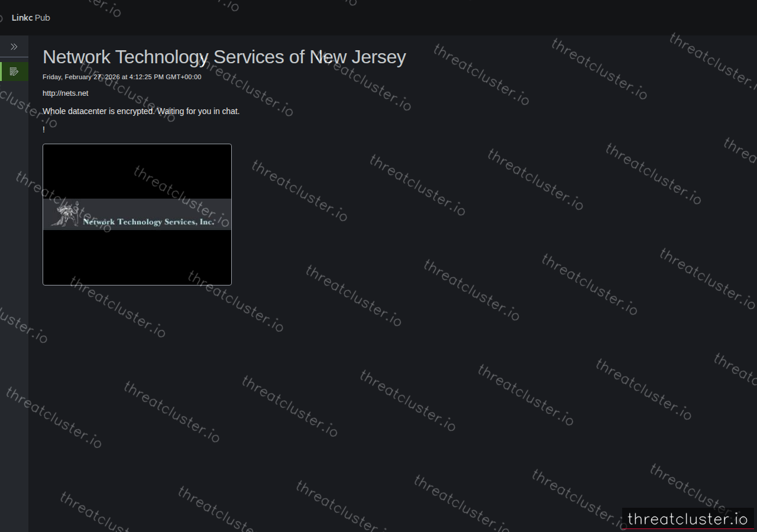The image size is (757, 532).
Task: Select the Network Technology Services of New Jersey heading
Action: click(x=224, y=57)
